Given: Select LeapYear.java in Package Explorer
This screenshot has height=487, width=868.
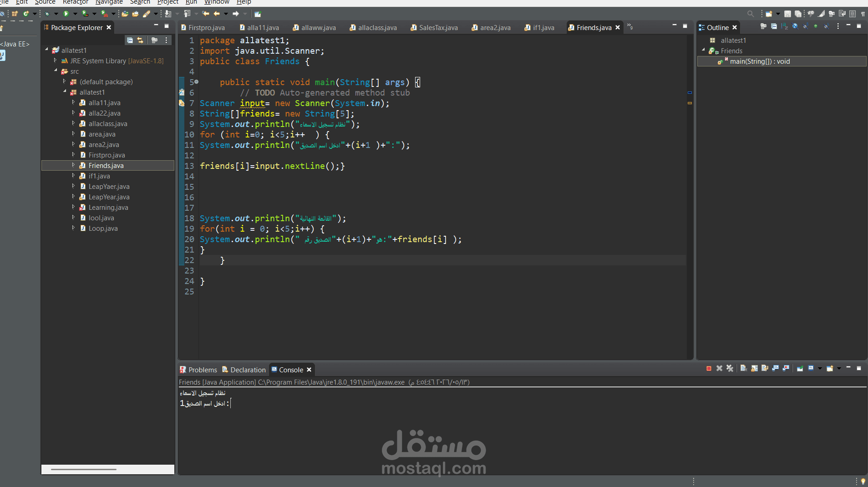Looking at the screenshot, I should point(109,197).
